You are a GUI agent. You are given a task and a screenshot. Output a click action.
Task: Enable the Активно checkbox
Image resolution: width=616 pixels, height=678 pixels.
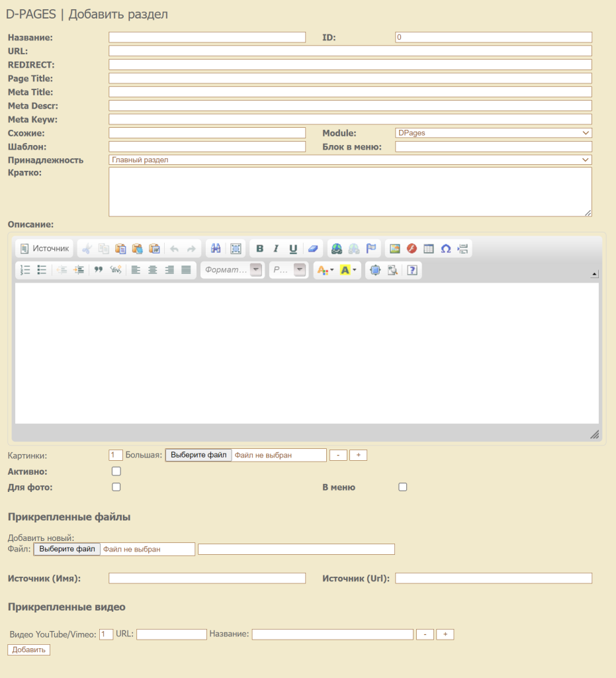pos(116,471)
